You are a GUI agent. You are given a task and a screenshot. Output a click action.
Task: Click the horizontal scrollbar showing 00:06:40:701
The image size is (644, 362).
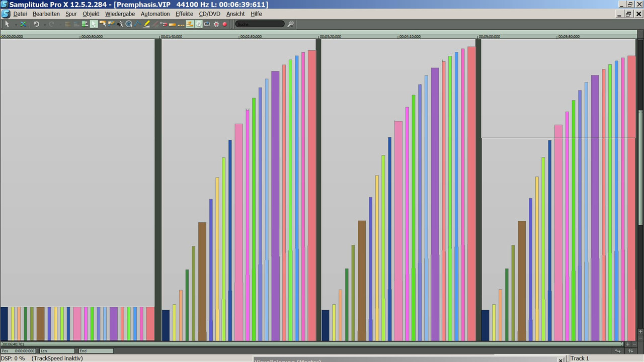coord(312,344)
